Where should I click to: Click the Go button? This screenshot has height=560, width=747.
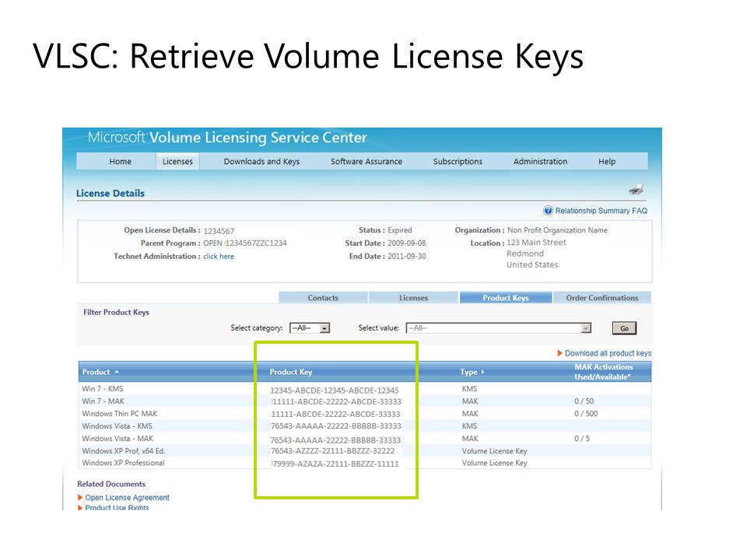(624, 328)
